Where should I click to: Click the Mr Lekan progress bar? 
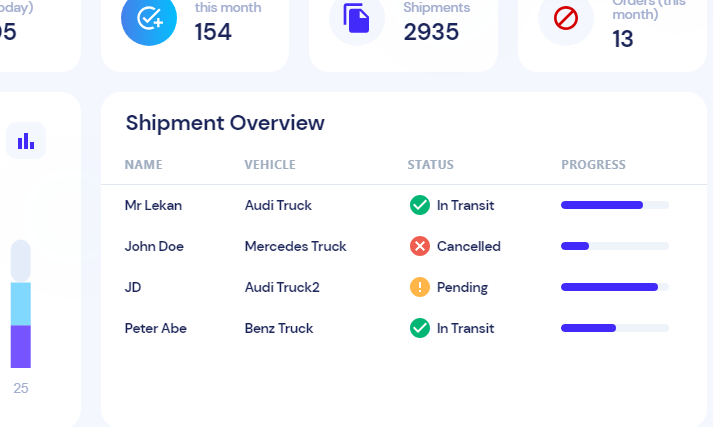615,205
